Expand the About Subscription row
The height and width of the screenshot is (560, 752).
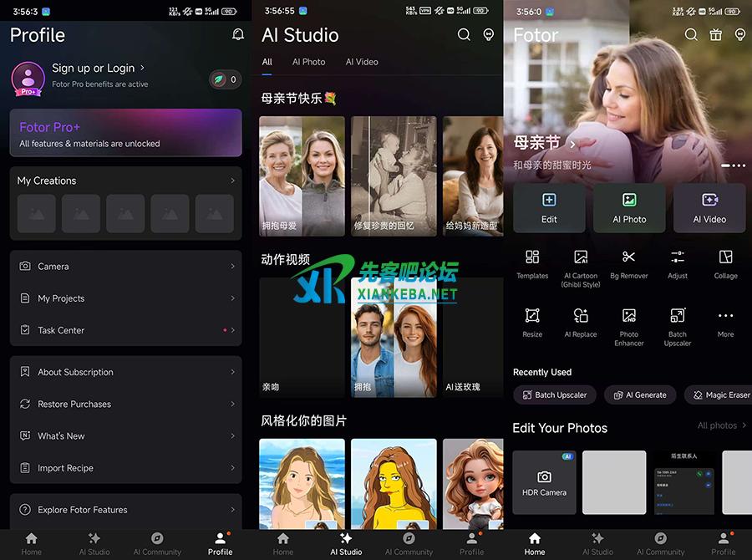[232, 372]
